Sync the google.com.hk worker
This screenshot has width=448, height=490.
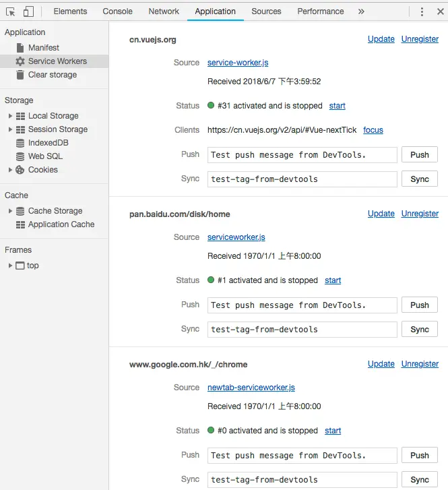point(420,479)
